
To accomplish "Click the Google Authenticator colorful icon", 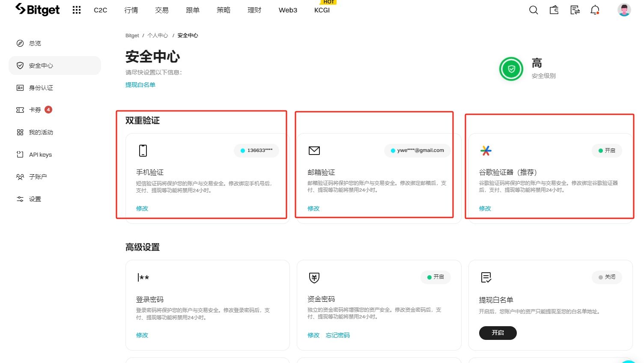I will click(486, 150).
